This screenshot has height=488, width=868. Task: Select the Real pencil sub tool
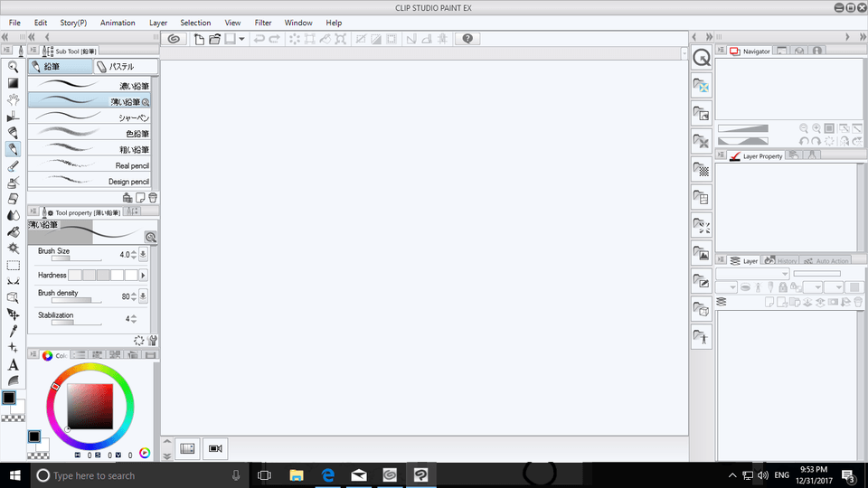click(90, 165)
